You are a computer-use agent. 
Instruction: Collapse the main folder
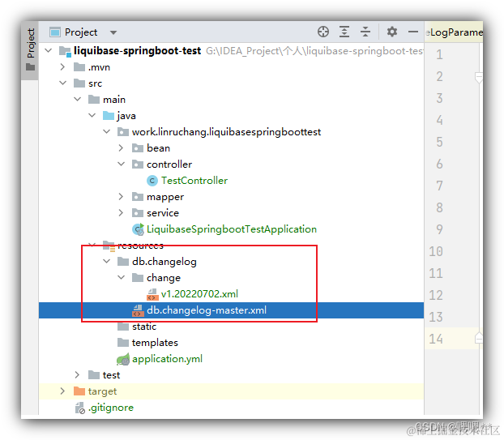78,99
